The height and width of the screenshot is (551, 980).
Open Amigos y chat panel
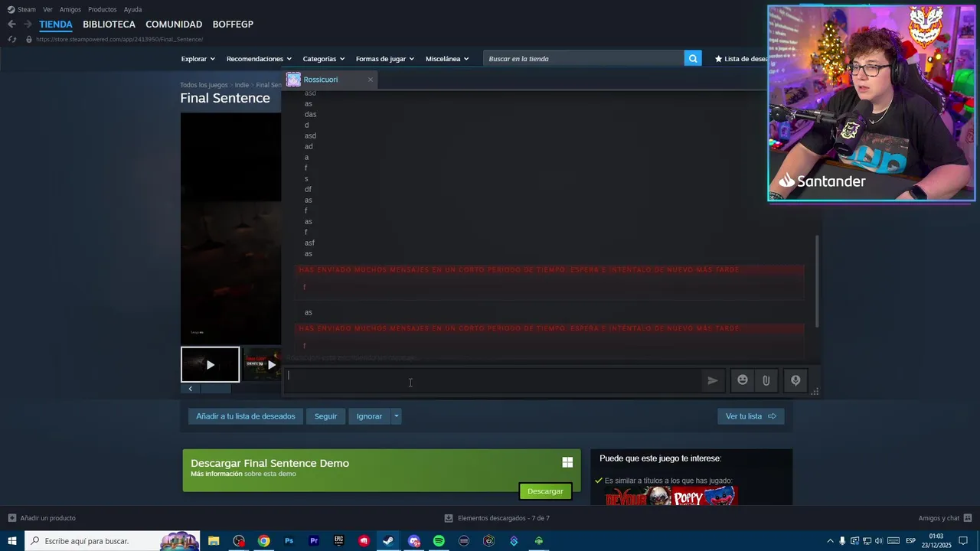pyautogui.click(x=945, y=518)
